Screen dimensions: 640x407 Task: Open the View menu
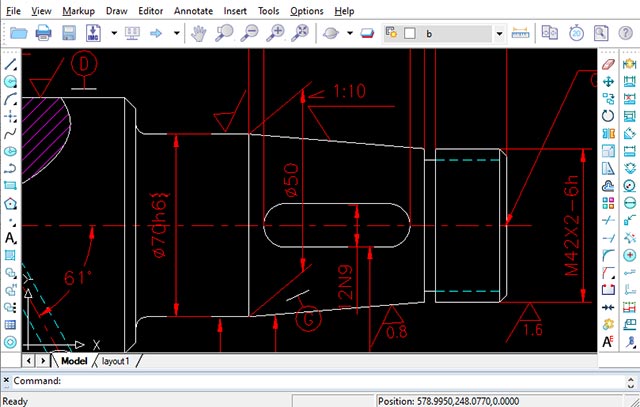41,11
